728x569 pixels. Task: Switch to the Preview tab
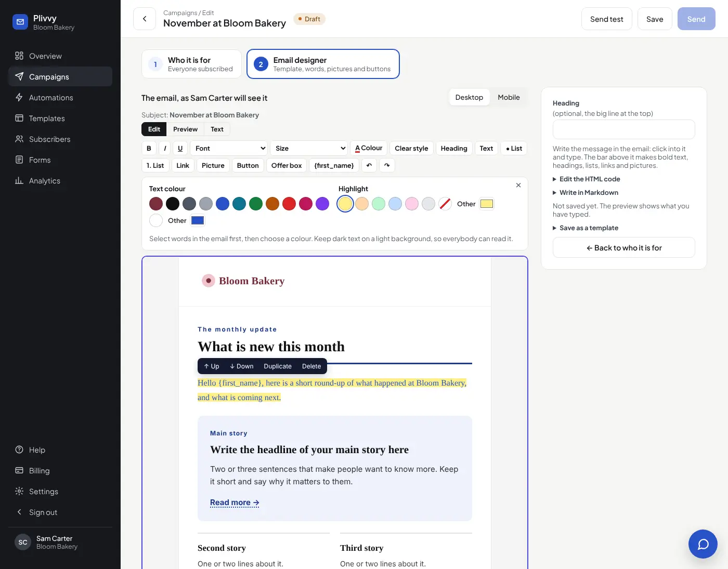[x=185, y=129]
